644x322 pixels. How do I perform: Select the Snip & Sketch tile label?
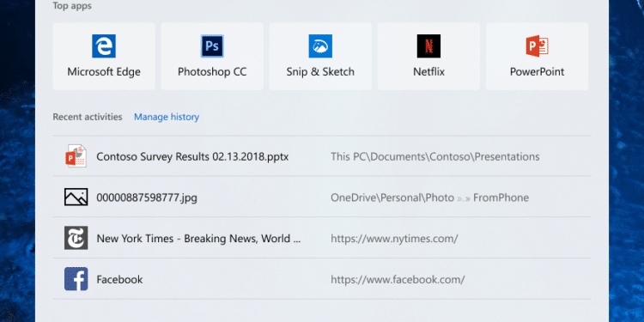pos(320,72)
